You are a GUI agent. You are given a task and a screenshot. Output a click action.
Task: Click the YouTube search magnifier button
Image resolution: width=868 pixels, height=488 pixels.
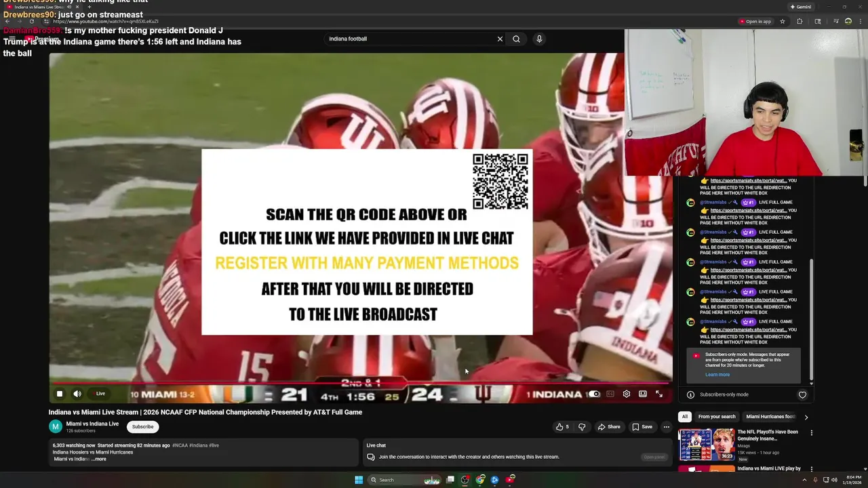pos(516,39)
